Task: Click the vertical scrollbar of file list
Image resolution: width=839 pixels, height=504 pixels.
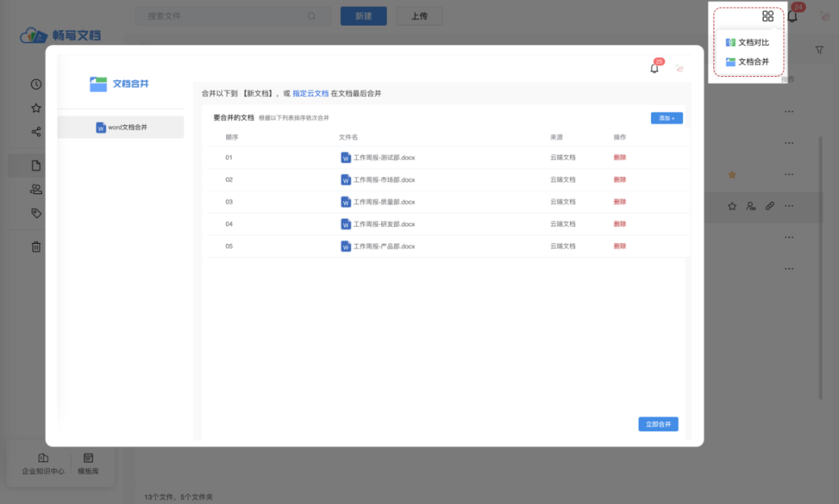Action: 820,267
